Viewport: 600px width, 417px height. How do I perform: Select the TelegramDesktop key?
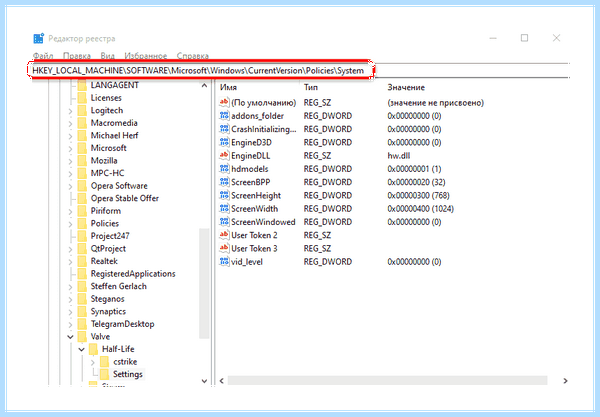click(x=122, y=324)
